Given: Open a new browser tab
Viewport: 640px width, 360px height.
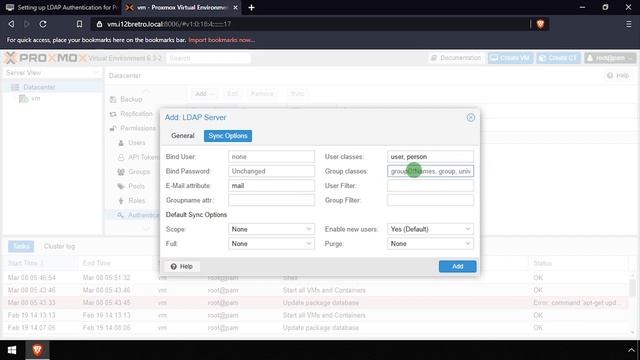Looking at the screenshot, I should click(251, 7).
